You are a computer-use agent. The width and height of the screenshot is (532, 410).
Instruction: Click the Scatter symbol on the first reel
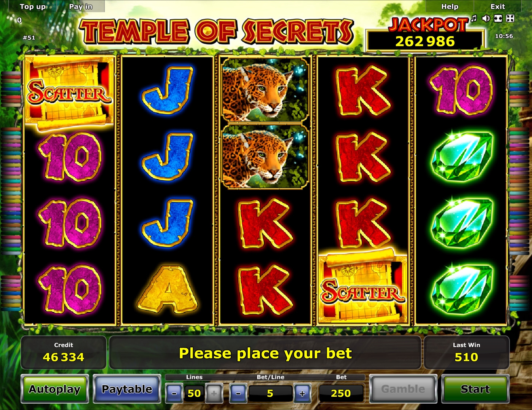pos(69,92)
